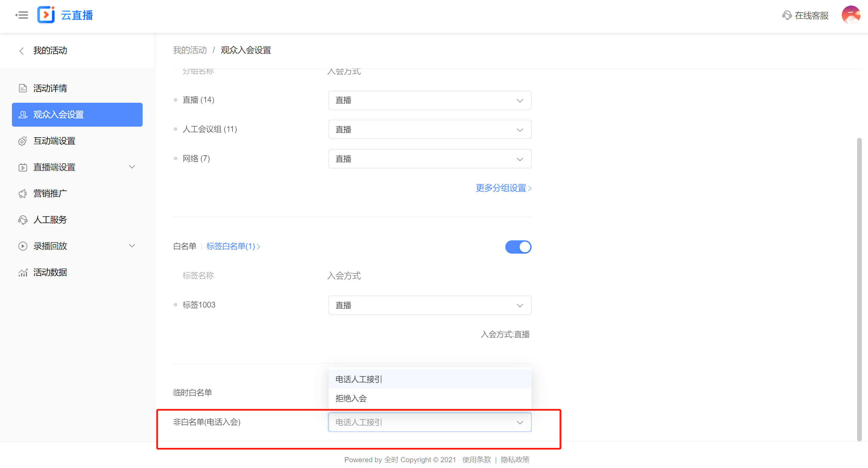Click the back arrow beside 我的活动
Viewport: 868px width, 468px height.
pos(21,51)
